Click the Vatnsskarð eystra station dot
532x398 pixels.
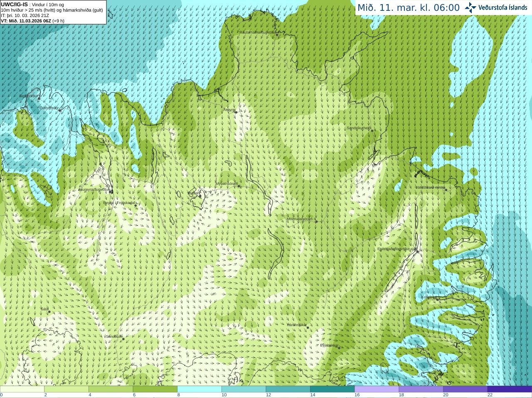tap(446, 190)
